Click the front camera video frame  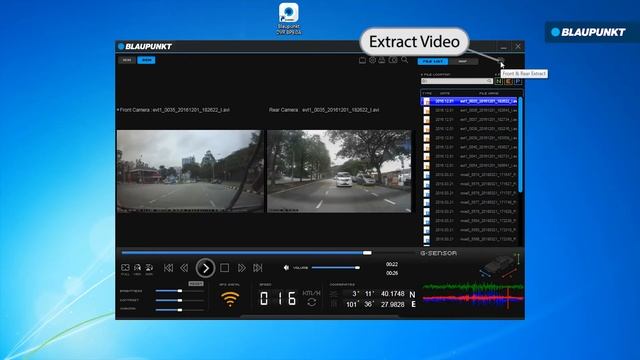190,171
